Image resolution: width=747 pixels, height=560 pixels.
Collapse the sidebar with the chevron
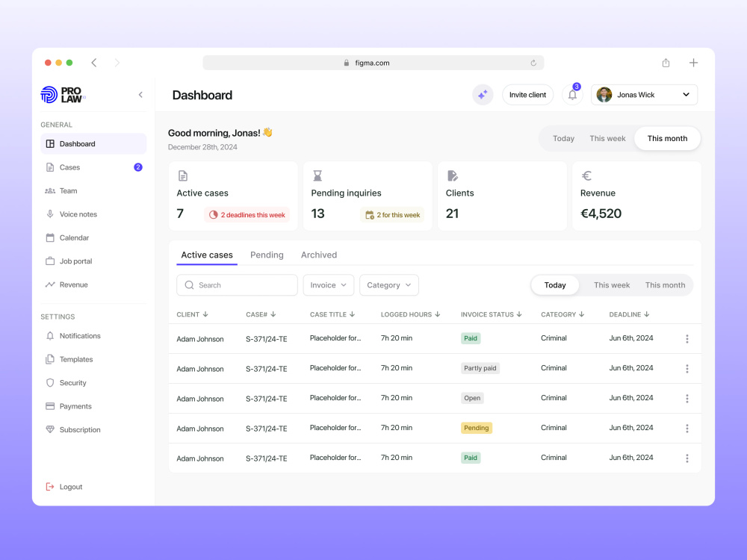140,95
